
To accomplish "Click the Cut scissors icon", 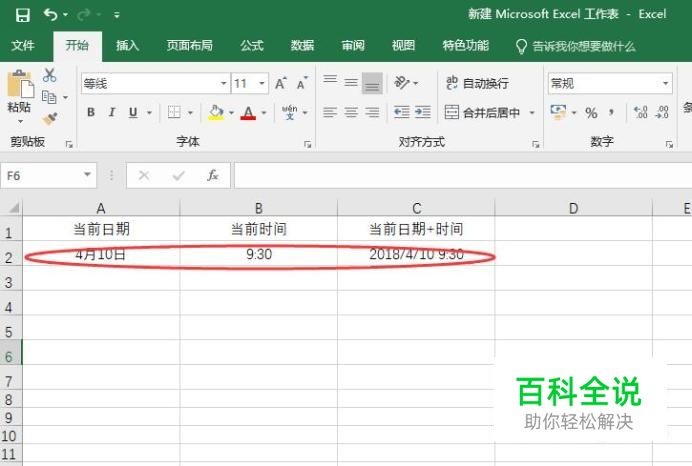I will (x=49, y=75).
